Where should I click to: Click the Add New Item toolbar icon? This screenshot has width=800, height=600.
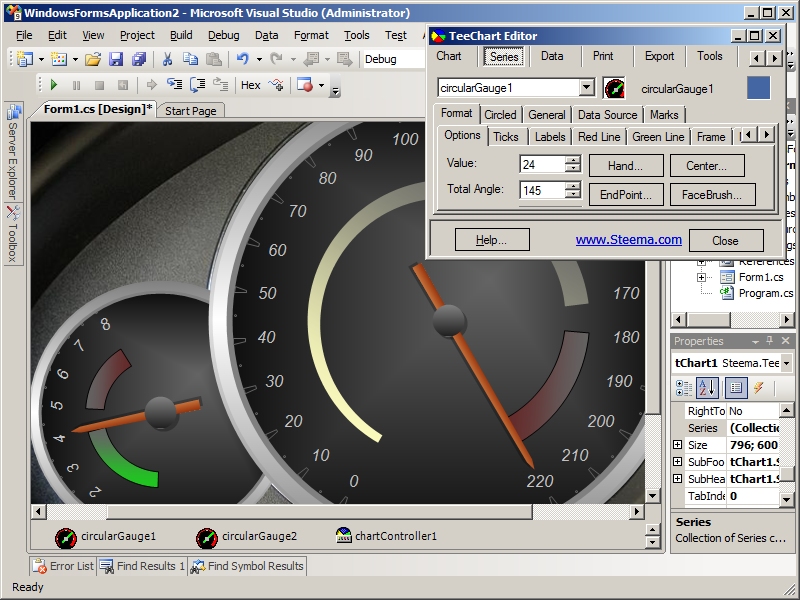59,60
